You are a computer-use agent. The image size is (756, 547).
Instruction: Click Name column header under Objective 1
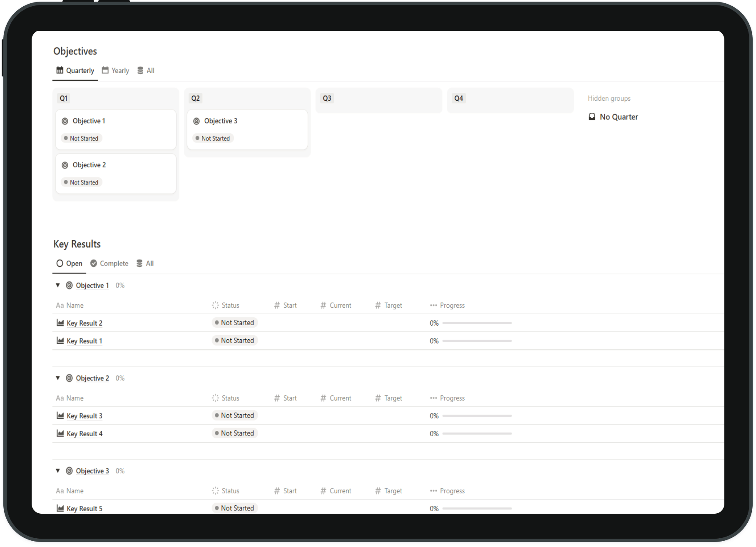click(70, 306)
